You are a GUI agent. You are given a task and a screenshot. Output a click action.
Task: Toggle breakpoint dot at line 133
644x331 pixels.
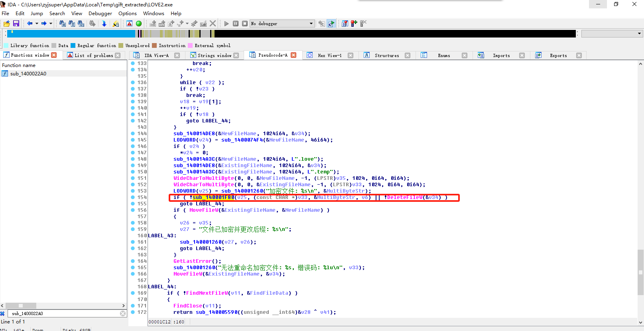coord(133,63)
